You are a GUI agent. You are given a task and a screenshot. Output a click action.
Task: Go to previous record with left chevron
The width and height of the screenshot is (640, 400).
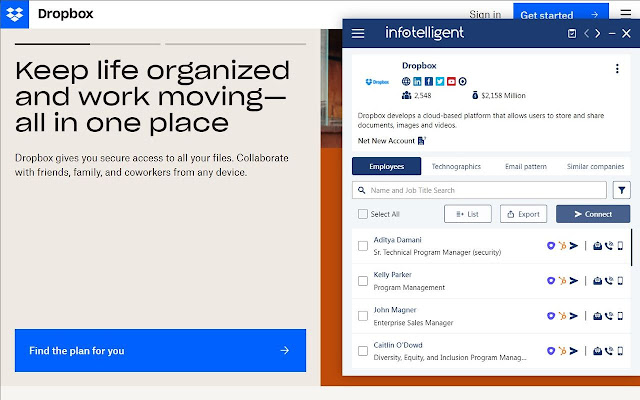(587, 33)
